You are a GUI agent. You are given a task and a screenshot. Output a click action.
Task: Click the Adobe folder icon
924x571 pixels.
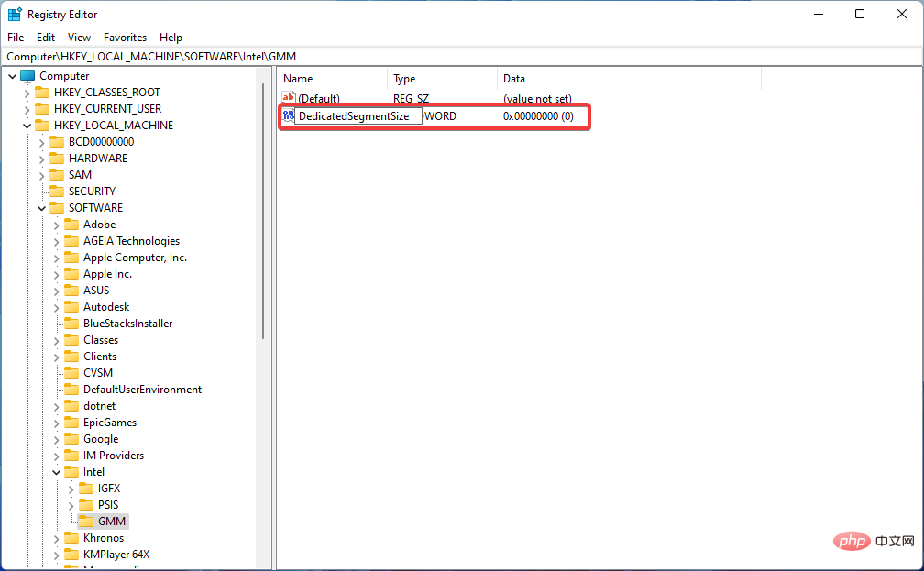[71, 225]
